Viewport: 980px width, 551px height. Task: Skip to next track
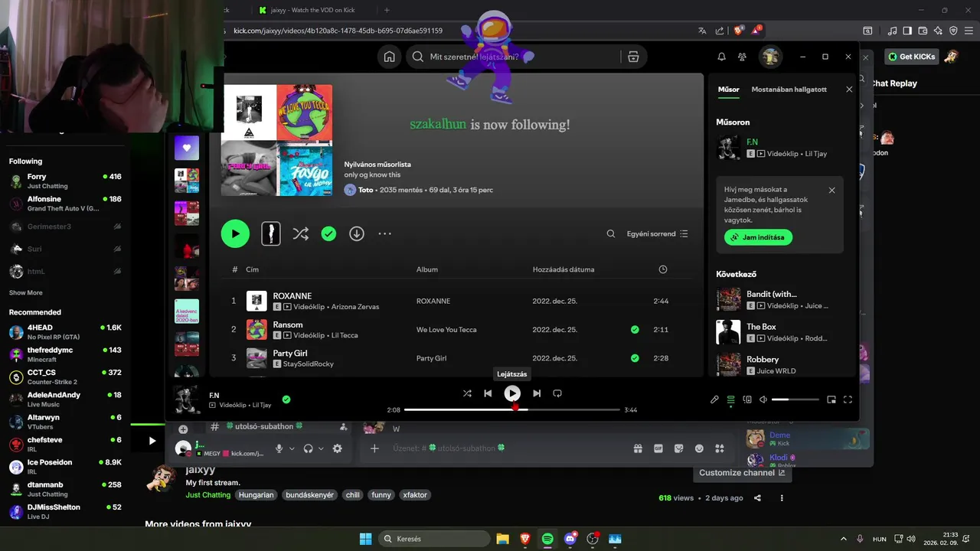click(x=537, y=393)
